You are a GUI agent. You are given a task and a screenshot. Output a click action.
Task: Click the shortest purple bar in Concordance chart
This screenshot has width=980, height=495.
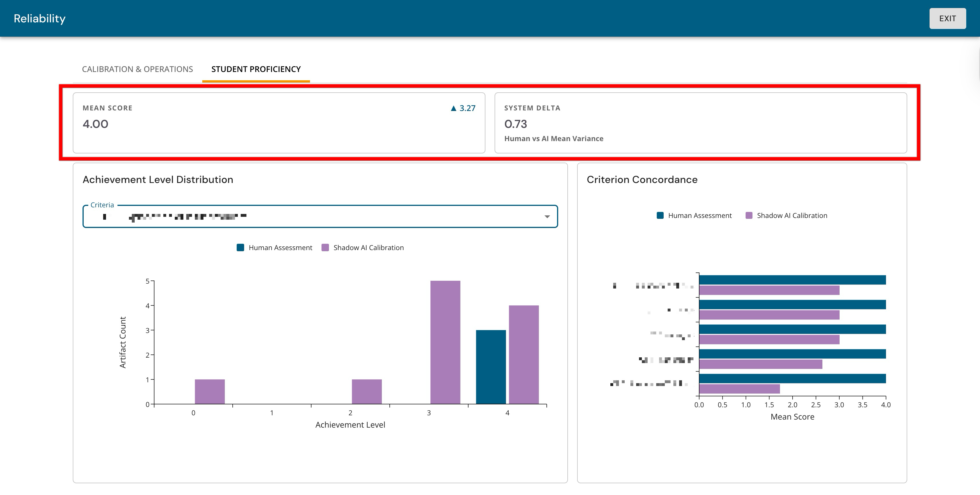click(740, 389)
